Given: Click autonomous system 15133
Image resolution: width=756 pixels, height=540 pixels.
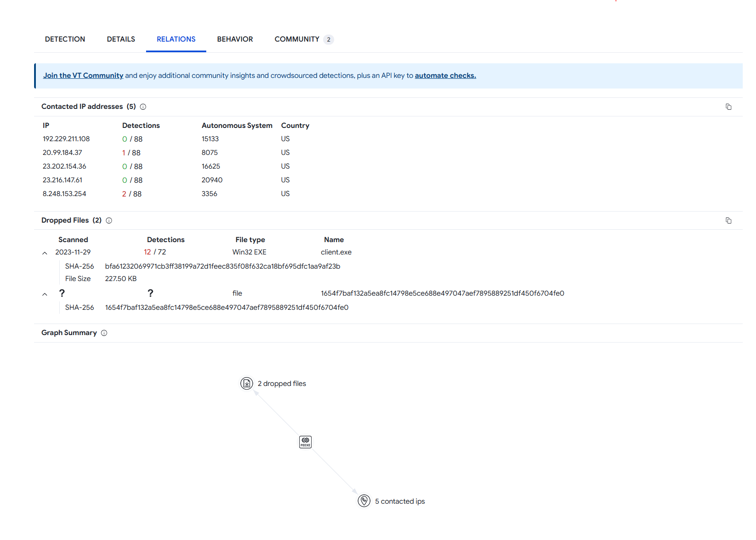Looking at the screenshot, I should [x=210, y=139].
